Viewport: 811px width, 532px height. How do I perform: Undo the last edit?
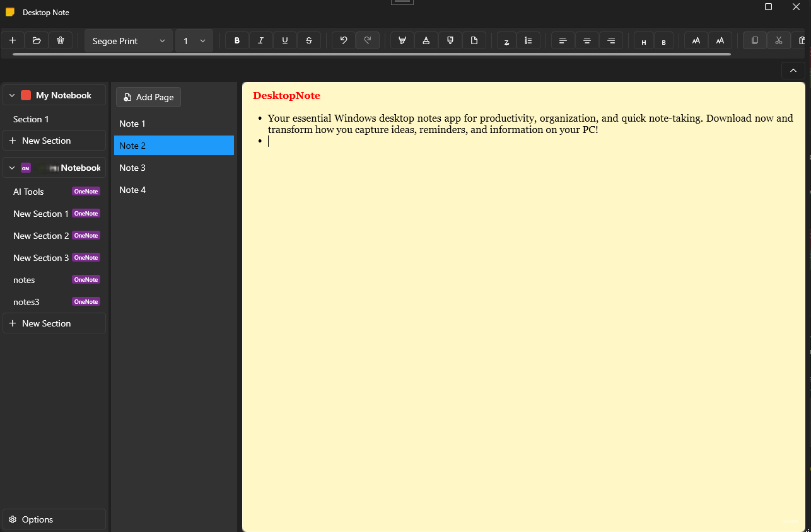344,40
